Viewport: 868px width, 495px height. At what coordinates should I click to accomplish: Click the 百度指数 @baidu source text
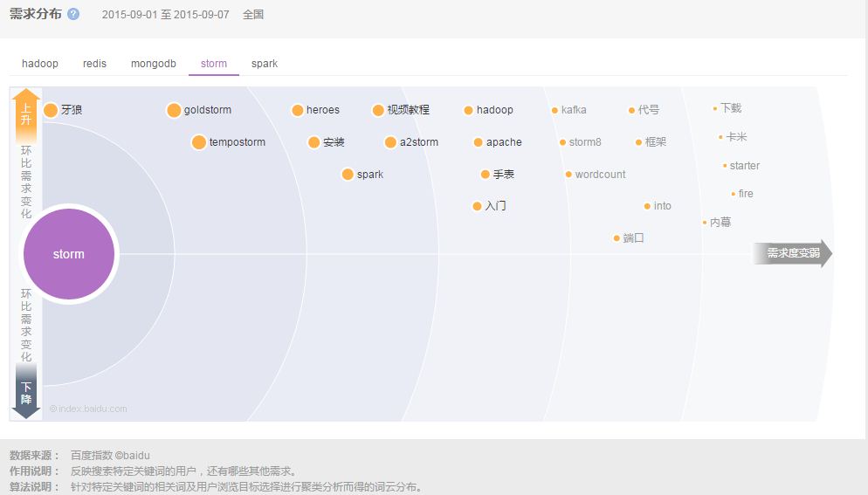(x=110, y=456)
